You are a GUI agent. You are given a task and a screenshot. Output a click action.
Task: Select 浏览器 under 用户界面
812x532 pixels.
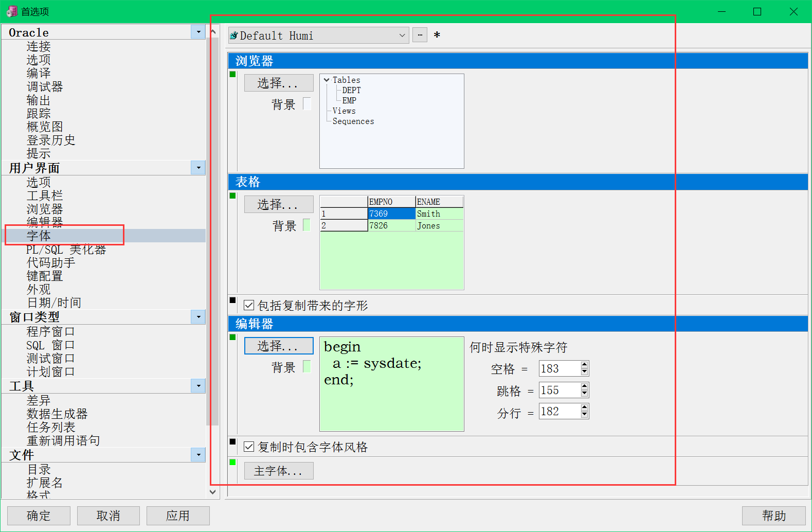[x=45, y=209]
